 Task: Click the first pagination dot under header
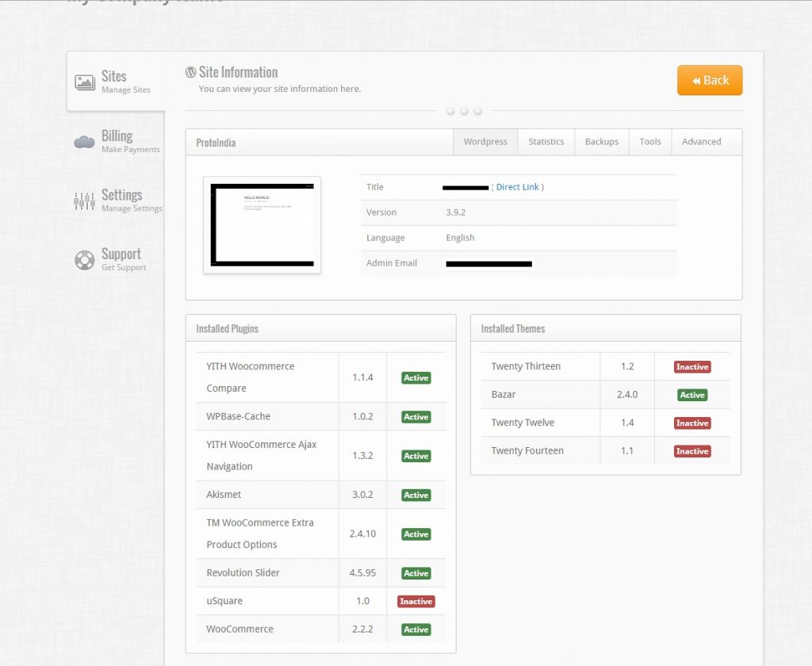[450, 111]
